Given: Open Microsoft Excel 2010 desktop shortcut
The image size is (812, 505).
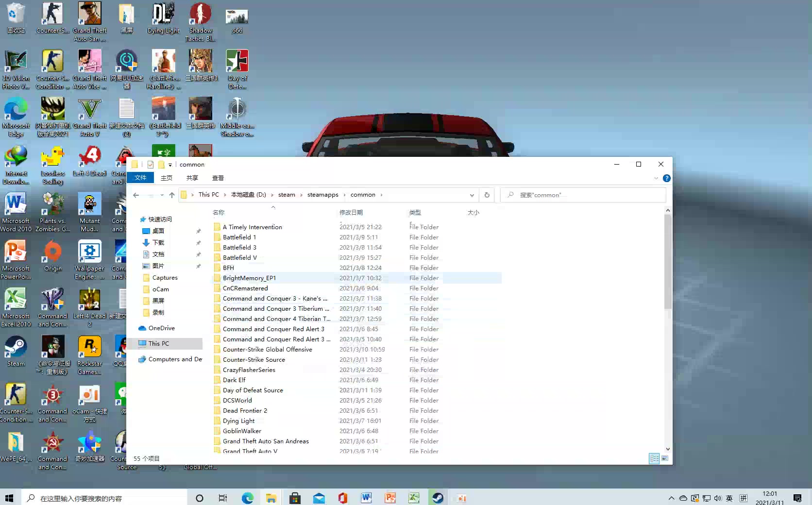Looking at the screenshot, I should (x=16, y=307).
